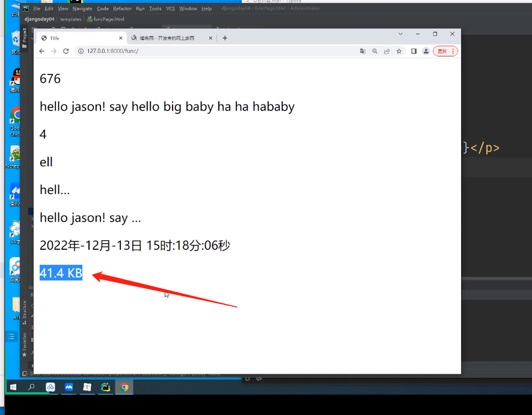The width and height of the screenshot is (532, 415).
Task: Click the highlighted 41.4 KB text
Action: [61, 273]
